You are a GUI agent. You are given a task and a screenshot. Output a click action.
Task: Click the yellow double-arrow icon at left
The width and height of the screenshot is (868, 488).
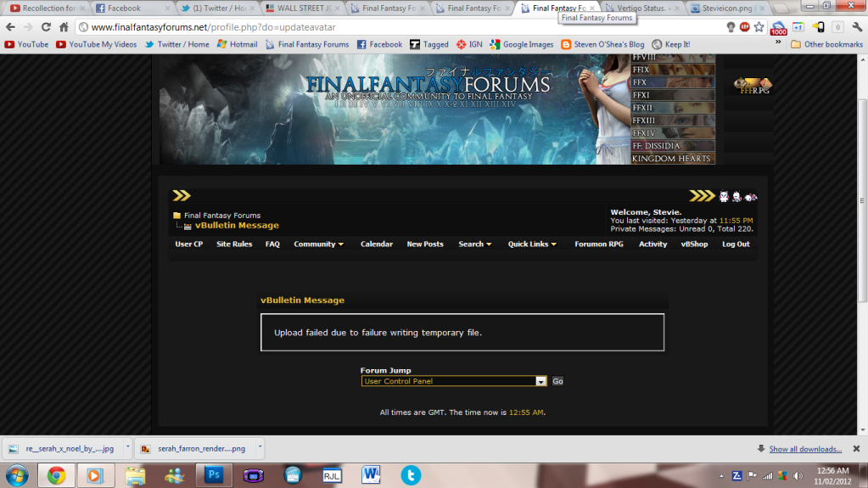(x=181, y=195)
